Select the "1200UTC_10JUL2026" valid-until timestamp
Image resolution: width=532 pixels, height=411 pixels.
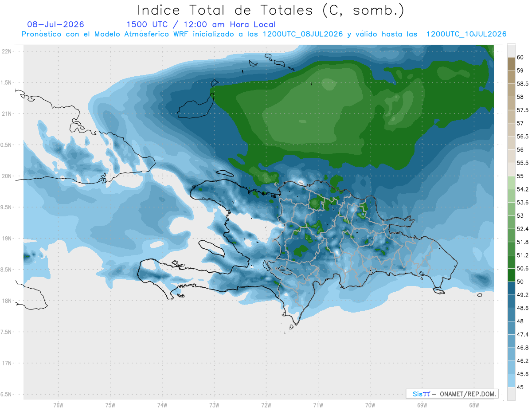pyautogui.click(x=466, y=34)
